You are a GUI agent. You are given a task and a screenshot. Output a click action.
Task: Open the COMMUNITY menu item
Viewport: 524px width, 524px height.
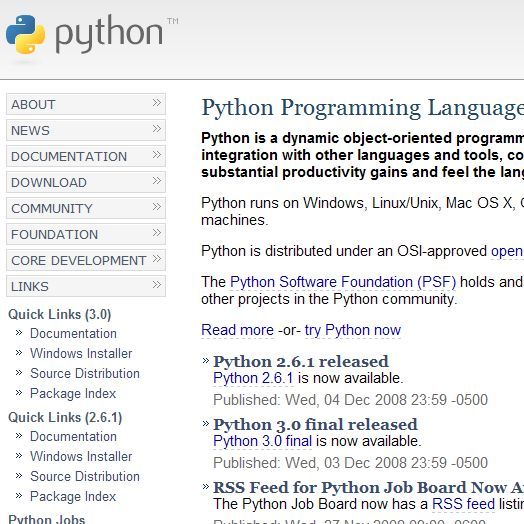pos(86,209)
